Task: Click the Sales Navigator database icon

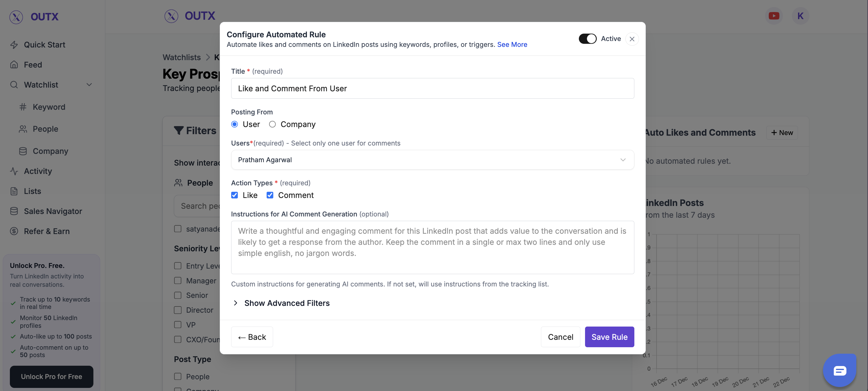Action: coord(14,211)
